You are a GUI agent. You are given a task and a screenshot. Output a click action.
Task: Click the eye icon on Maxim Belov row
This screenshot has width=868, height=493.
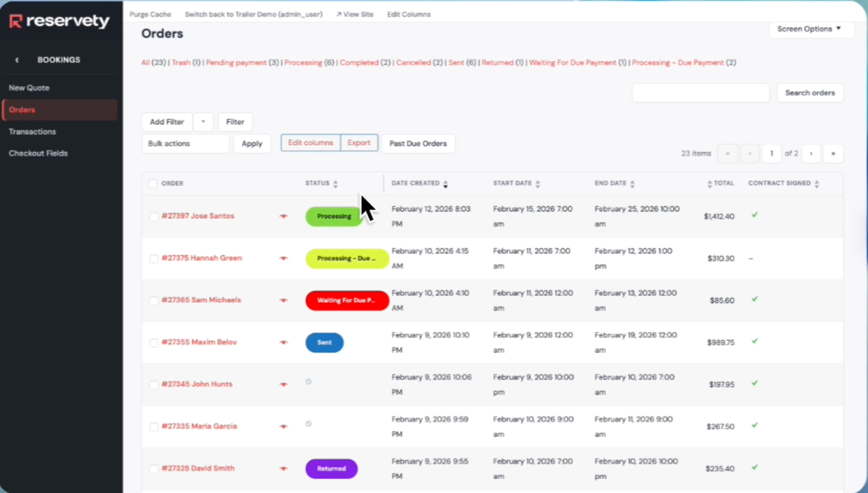(283, 342)
